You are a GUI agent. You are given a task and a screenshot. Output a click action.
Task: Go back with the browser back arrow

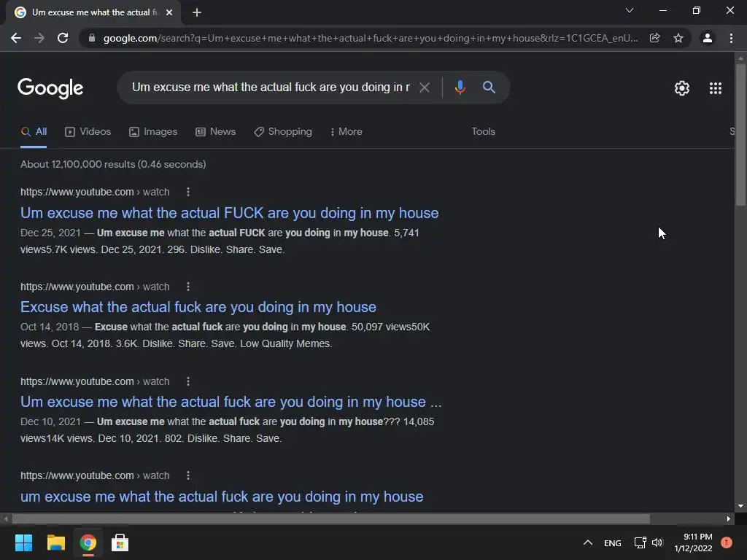16,38
